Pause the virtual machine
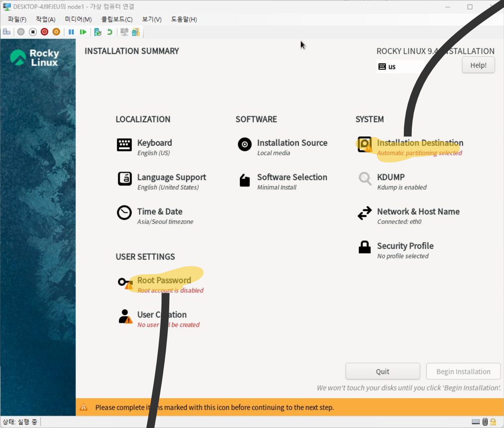 tap(71, 32)
